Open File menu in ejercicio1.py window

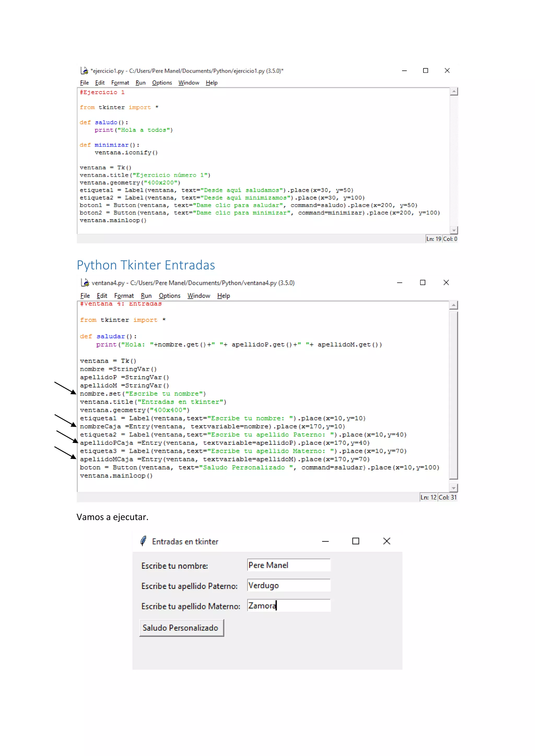tap(84, 83)
